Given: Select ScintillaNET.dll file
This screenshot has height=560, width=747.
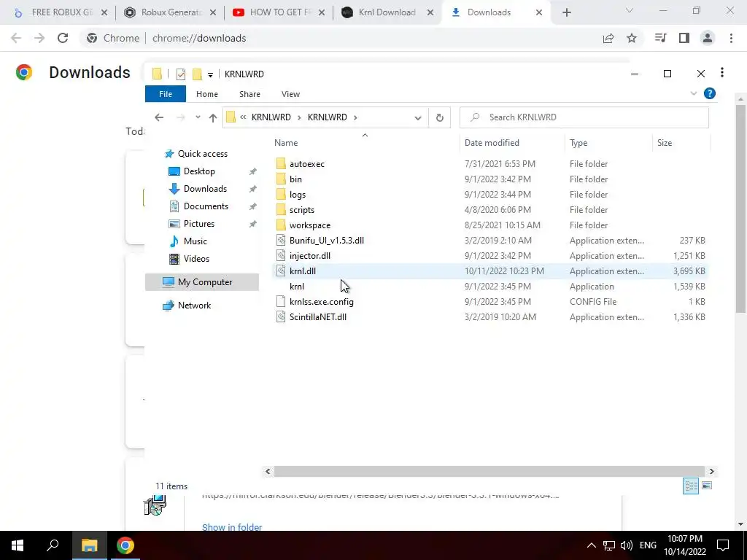Looking at the screenshot, I should (x=318, y=316).
